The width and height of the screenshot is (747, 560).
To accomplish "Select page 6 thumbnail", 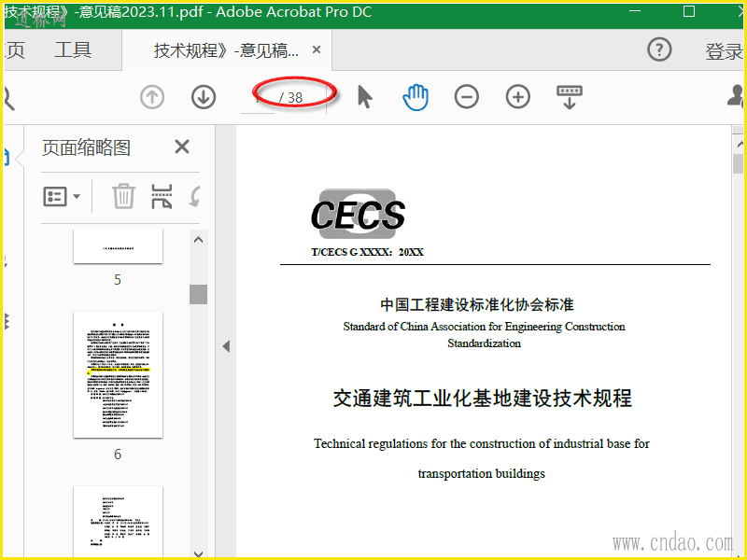I will 119,375.
